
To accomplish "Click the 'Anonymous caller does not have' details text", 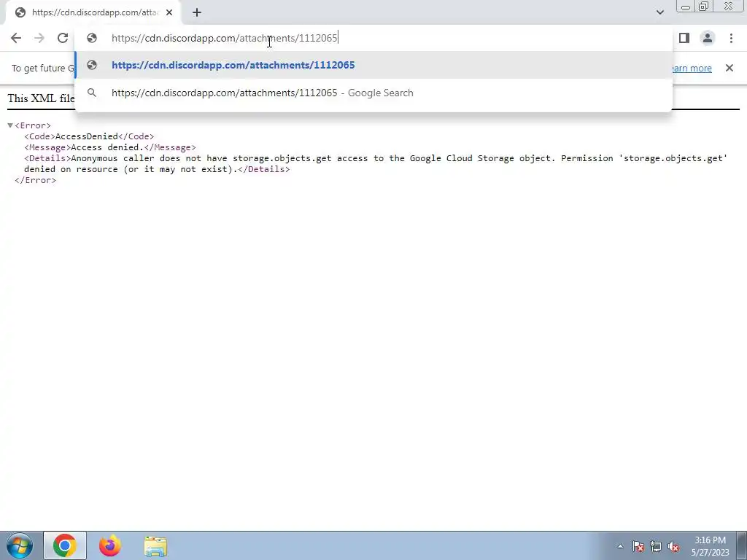I will pyautogui.click(x=149, y=158).
